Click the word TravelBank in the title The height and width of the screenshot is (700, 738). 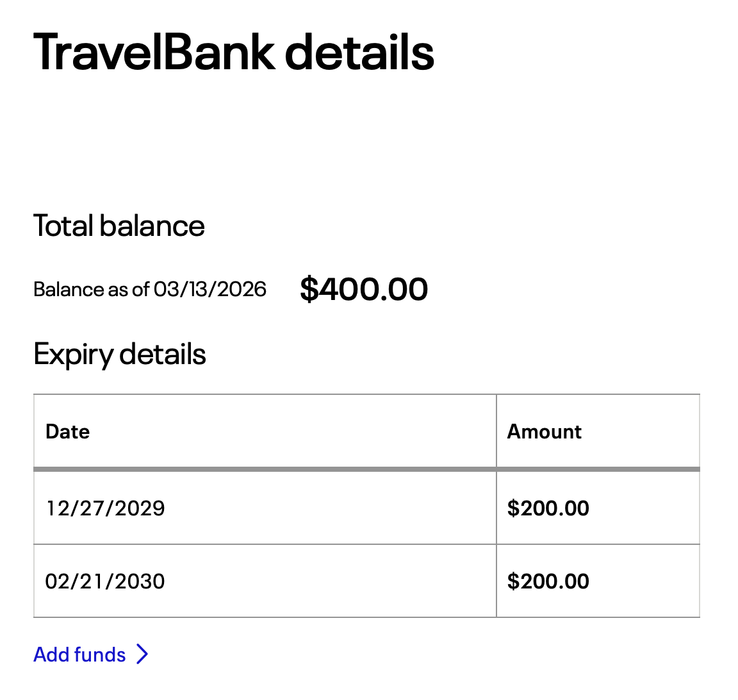154,52
